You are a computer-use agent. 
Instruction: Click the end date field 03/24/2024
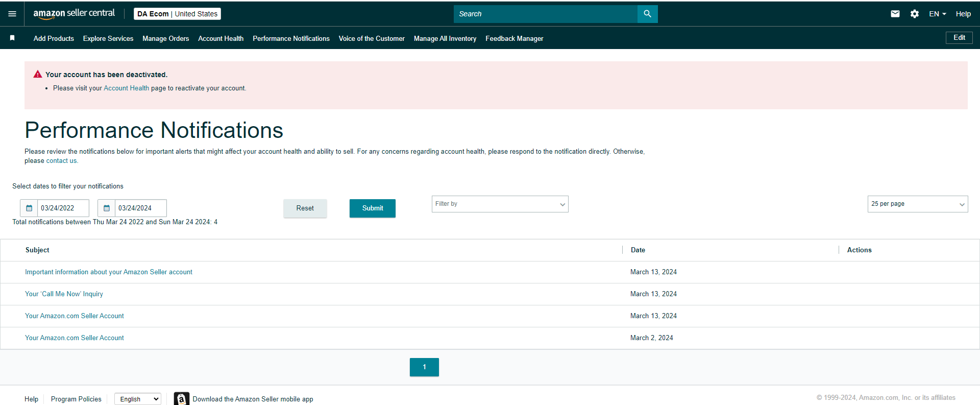(141, 208)
